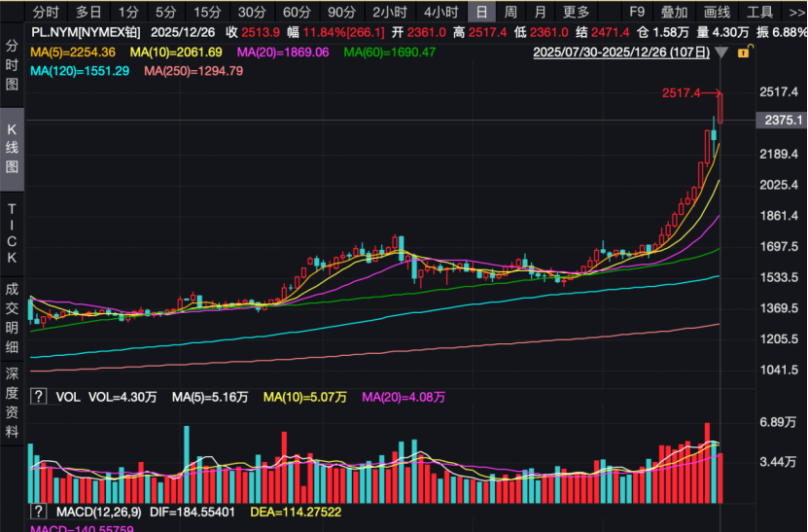Open 叠加 overlay option
Viewport: 808px width, 532px height.
pos(674,12)
